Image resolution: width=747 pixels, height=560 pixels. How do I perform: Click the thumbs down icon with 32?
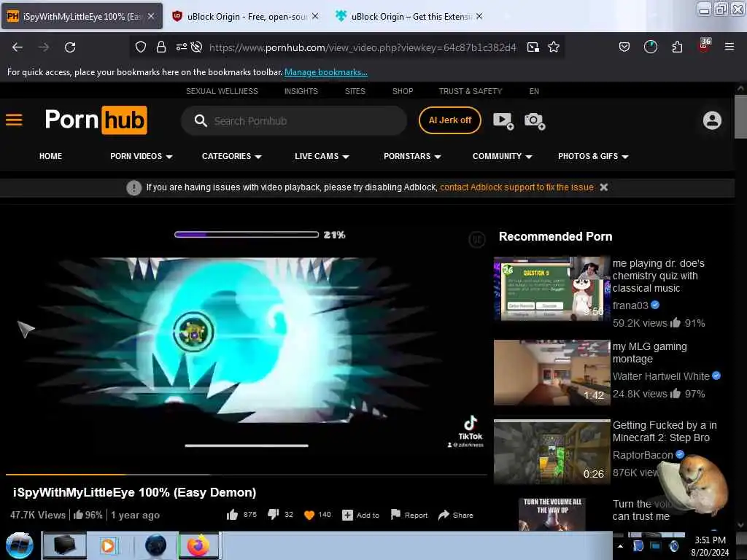(274, 514)
